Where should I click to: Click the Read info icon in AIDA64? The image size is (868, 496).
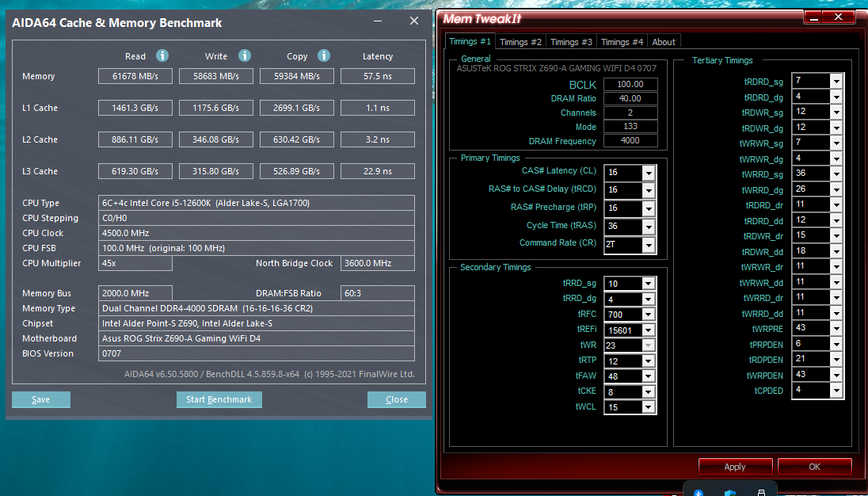pyautogui.click(x=162, y=55)
